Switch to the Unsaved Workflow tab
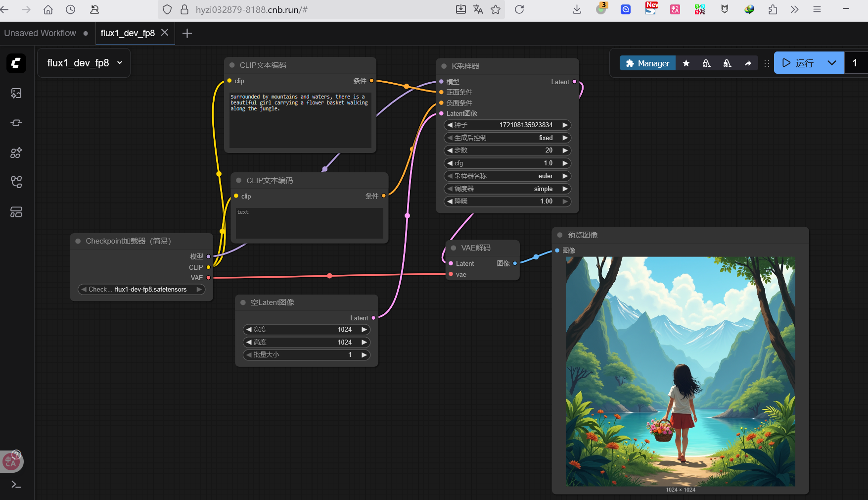 click(40, 33)
